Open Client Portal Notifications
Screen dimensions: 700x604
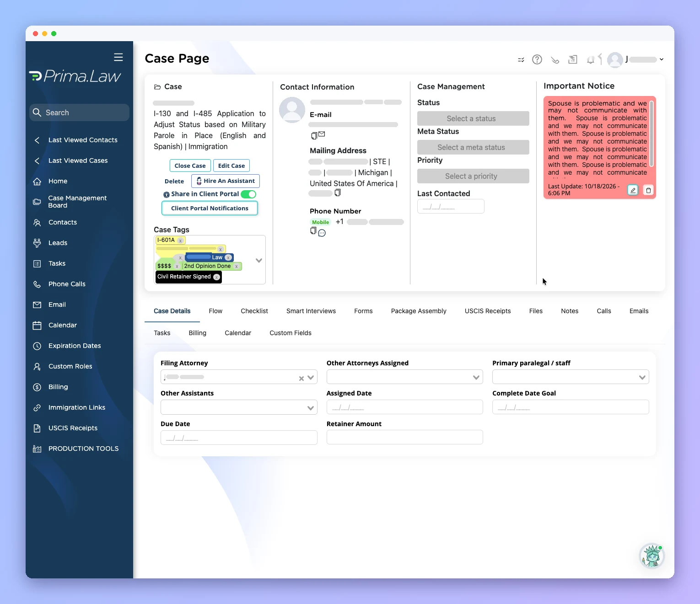210,208
